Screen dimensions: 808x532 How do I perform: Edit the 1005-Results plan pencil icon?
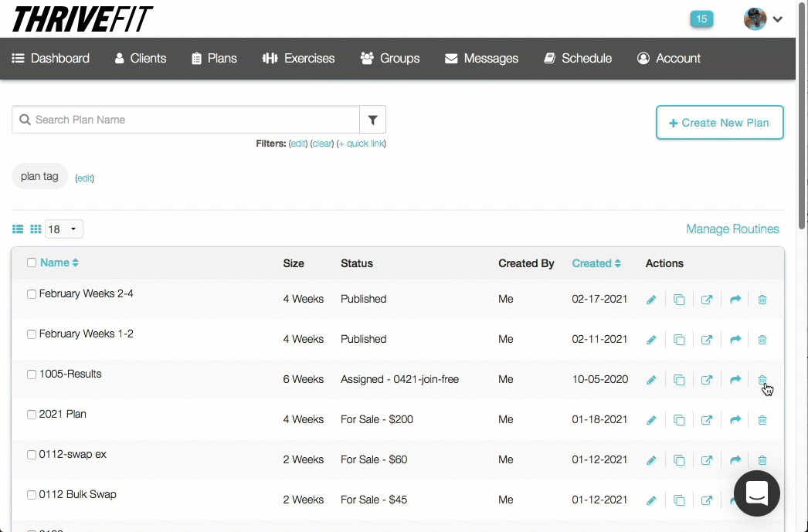pyautogui.click(x=651, y=380)
